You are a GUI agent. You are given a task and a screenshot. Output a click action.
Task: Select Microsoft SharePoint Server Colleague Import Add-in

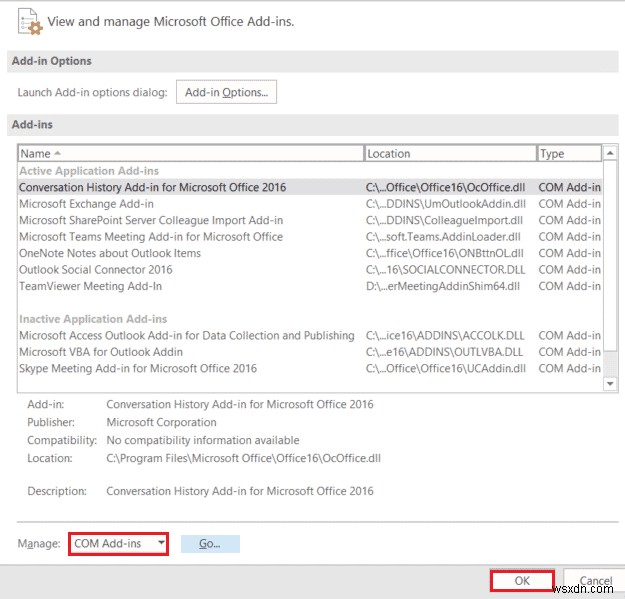310,220
